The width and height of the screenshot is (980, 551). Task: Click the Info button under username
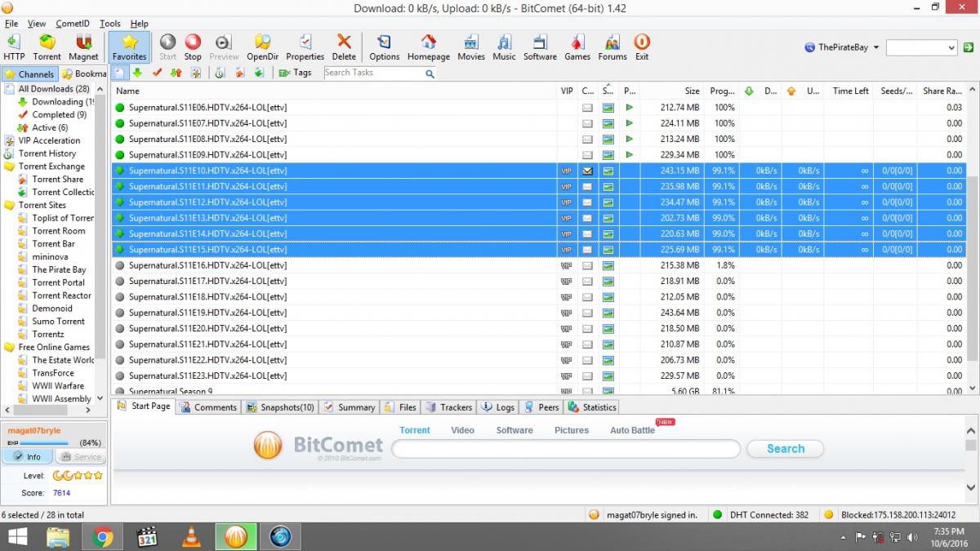point(28,457)
